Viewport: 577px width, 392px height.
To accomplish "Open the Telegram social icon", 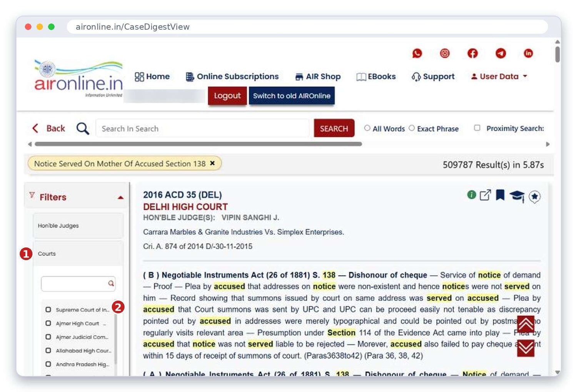I will 500,53.
